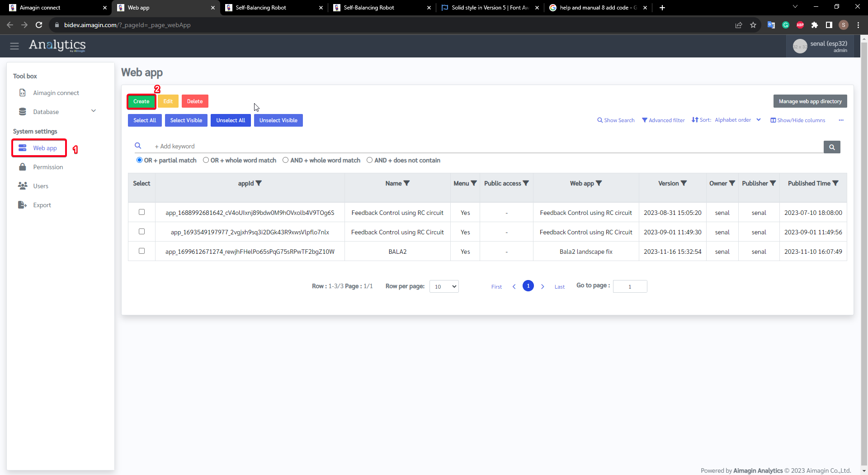
Task: Filter the appId column
Action: click(x=259, y=183)
